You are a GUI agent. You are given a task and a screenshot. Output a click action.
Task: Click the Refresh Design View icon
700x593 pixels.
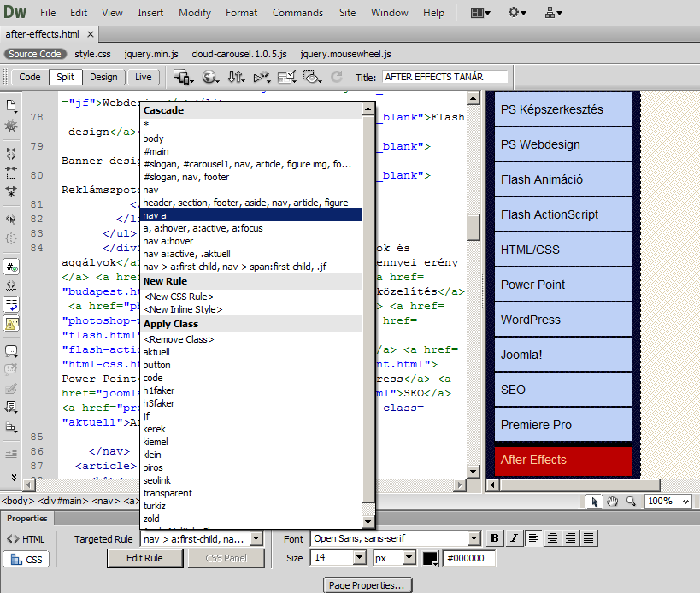click(x=336, y=77)
